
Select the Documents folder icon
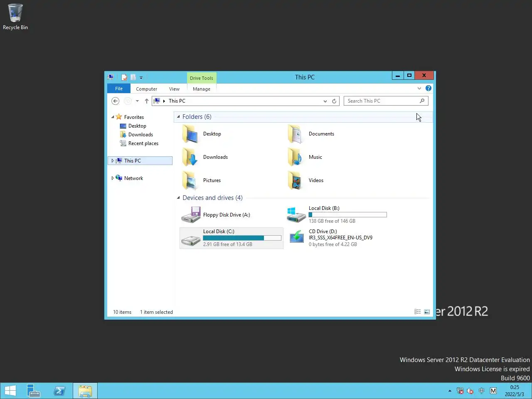click(296, 134)
